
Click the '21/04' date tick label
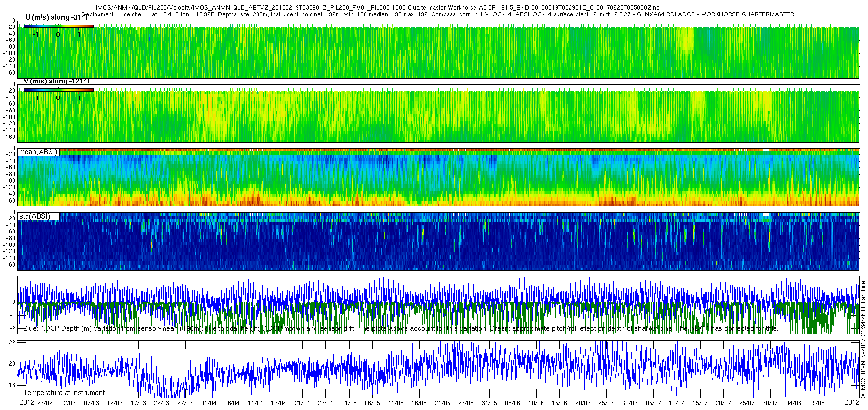click(302, 403)
